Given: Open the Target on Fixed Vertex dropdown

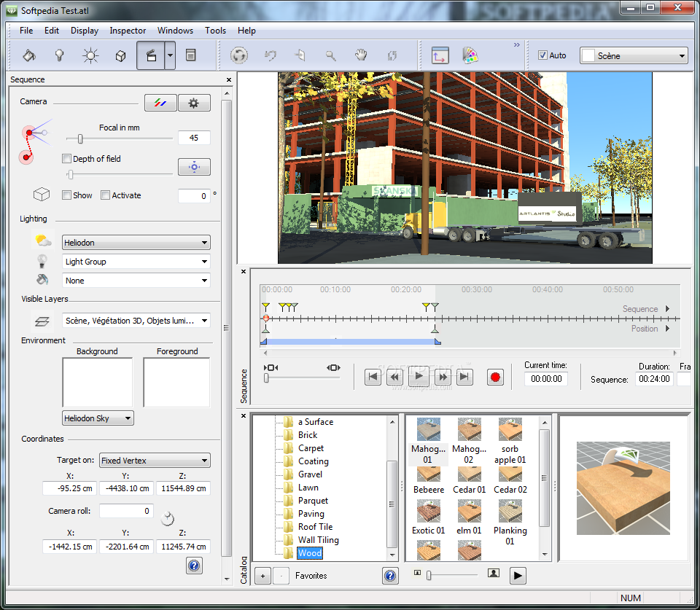Looking at the screenshot, I should click(x=154, y=460).
